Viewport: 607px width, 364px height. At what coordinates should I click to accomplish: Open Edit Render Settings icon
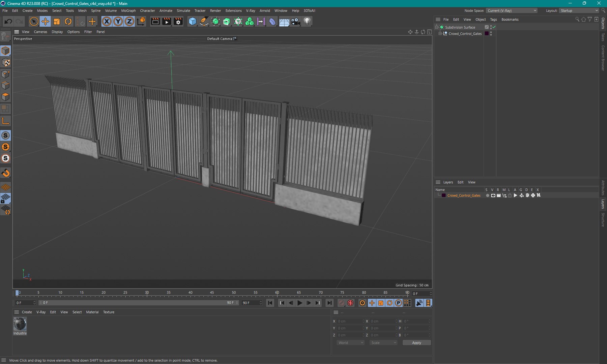(x=178, y=22)
